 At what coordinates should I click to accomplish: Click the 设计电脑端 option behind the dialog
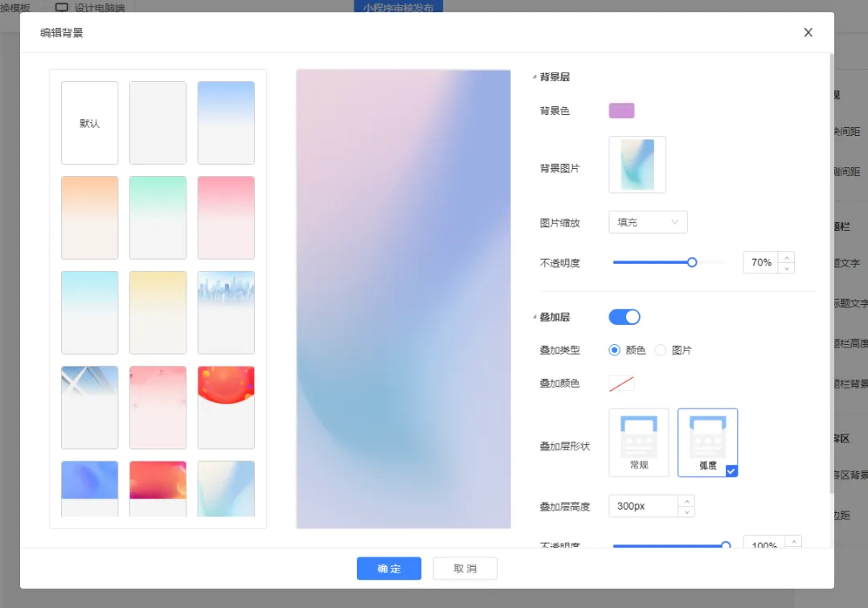pos(90,7)
